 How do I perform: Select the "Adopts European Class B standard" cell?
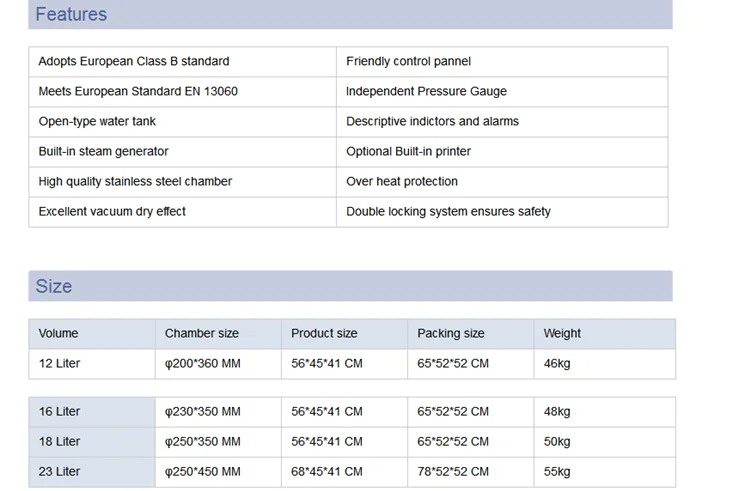134,62
